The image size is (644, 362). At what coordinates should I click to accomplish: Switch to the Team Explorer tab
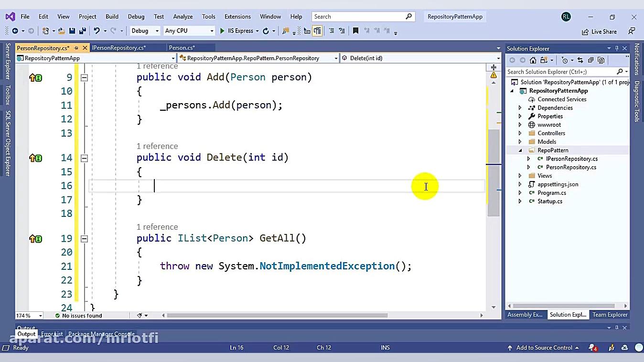pos(610,315)
